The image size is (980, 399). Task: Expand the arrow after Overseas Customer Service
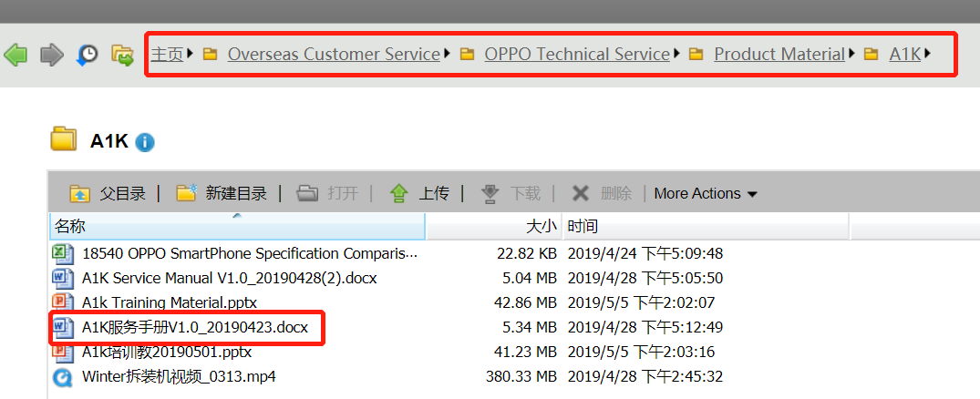pyautogui.click(x=448, y=54)
